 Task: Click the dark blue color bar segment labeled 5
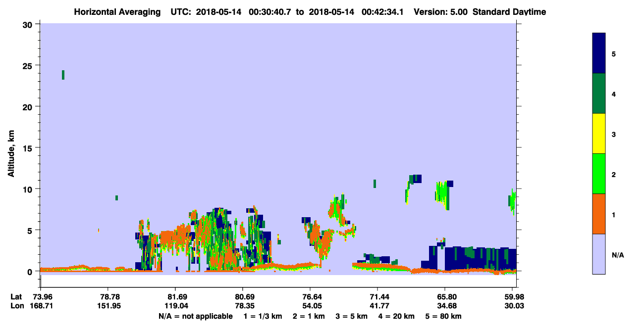coord(599,53)
